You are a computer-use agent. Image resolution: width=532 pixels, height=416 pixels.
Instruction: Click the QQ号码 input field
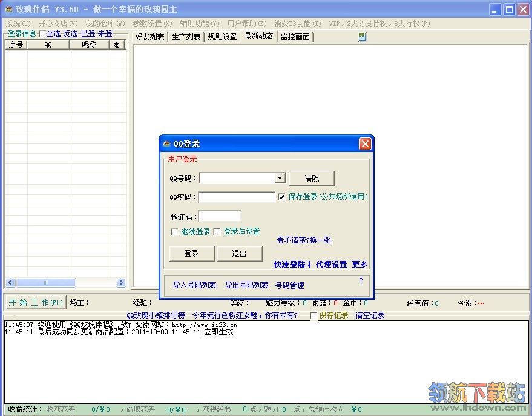tap(237, 178)
